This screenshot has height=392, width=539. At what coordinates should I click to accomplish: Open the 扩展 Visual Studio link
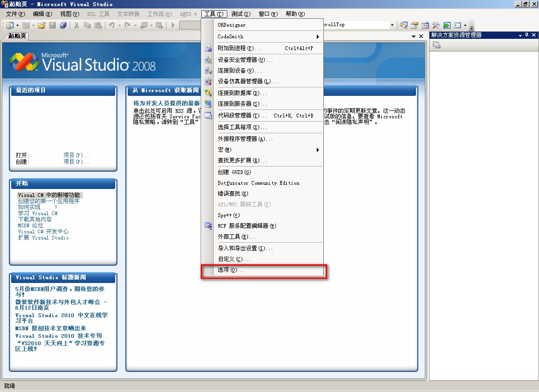pyautogui.click(x=43, y=238)
